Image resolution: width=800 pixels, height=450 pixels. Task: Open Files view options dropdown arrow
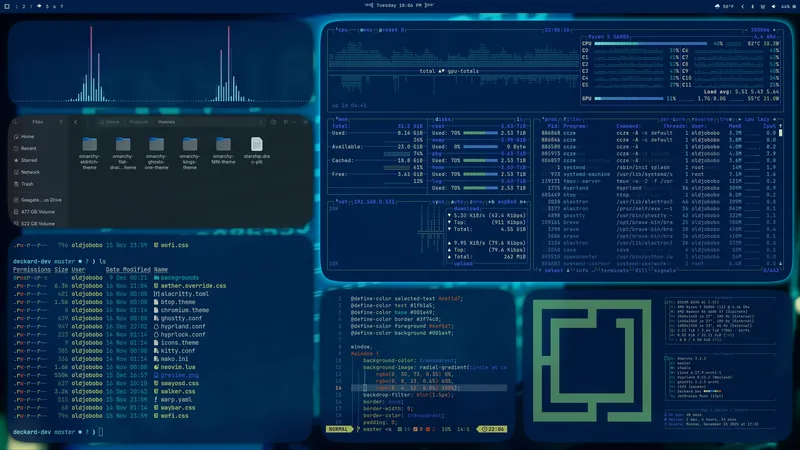[x=294, y=122]
